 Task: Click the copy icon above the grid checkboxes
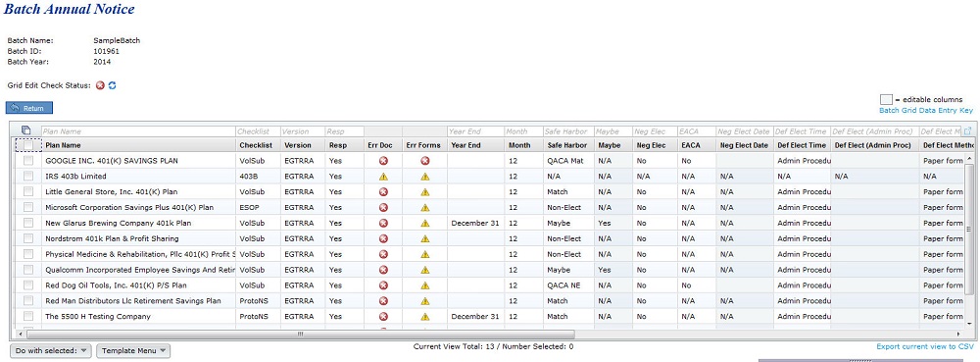[26, 130]
